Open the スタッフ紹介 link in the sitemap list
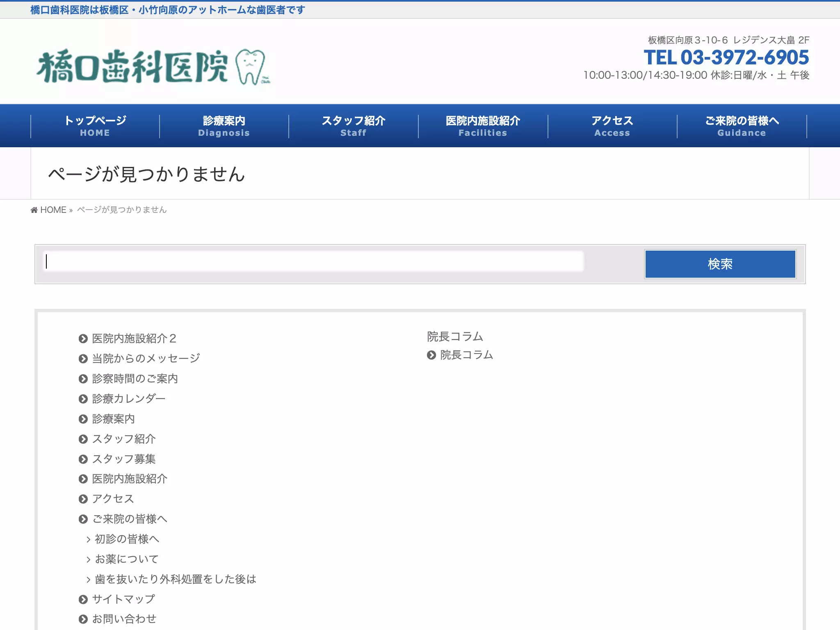The height and width of the screenshot is (630, 840). 124,439
